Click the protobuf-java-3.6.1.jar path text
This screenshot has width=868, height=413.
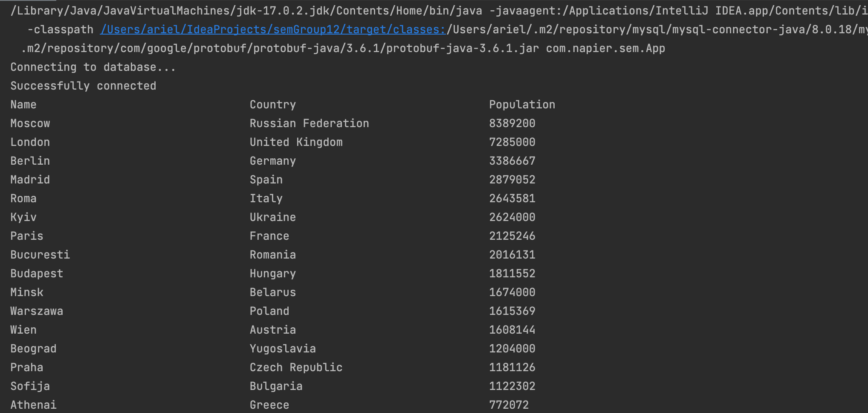tap(462, 48)
